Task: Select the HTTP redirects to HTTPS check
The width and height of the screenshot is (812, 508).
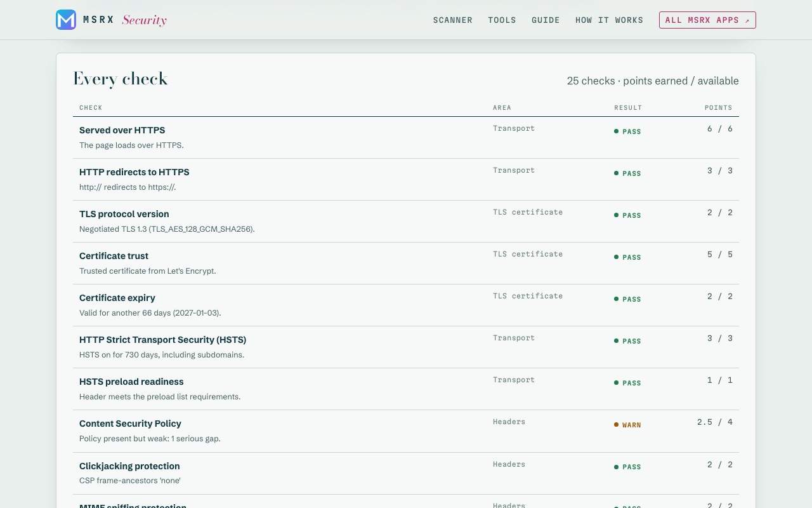Action: [134, 172]
